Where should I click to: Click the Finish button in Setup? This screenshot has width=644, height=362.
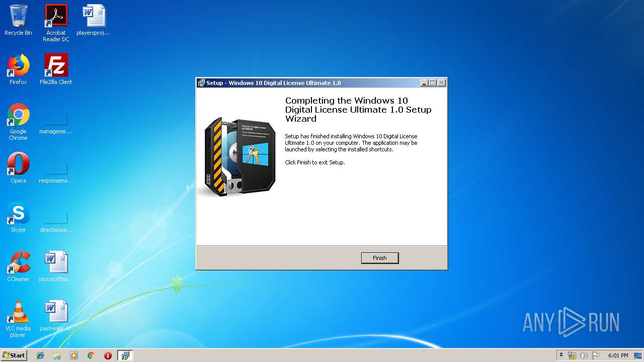(380, 258)
